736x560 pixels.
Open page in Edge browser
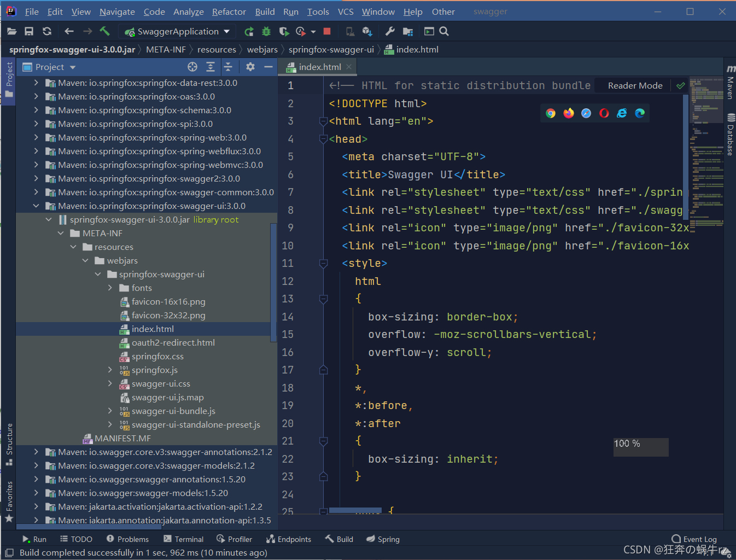(640, 113)
